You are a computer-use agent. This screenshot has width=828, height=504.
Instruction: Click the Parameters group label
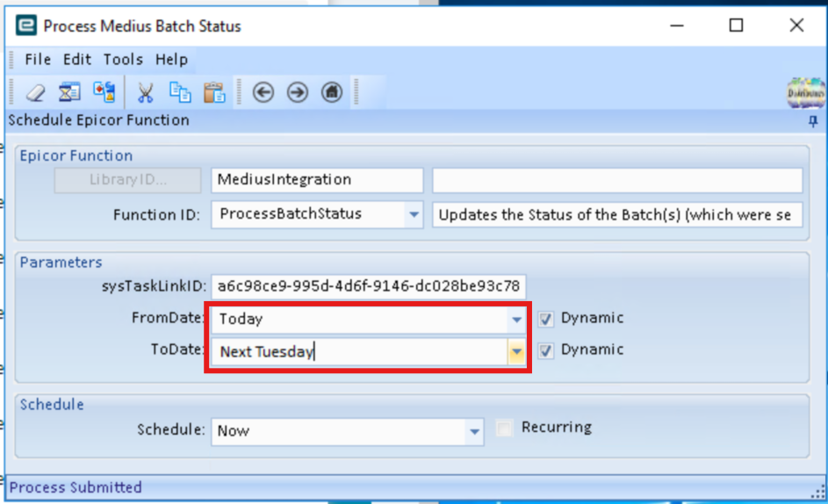[x=61, y=263]
